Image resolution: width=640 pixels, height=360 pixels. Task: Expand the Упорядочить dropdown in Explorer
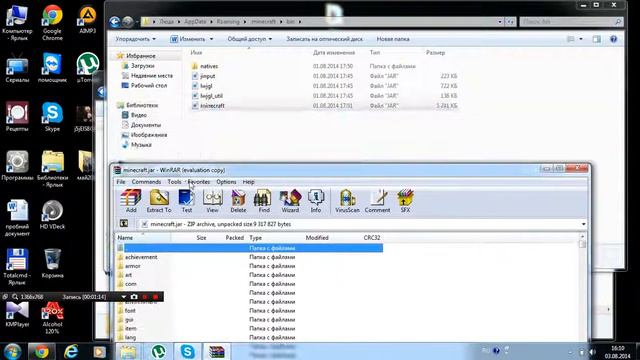[x=136, y=39]
